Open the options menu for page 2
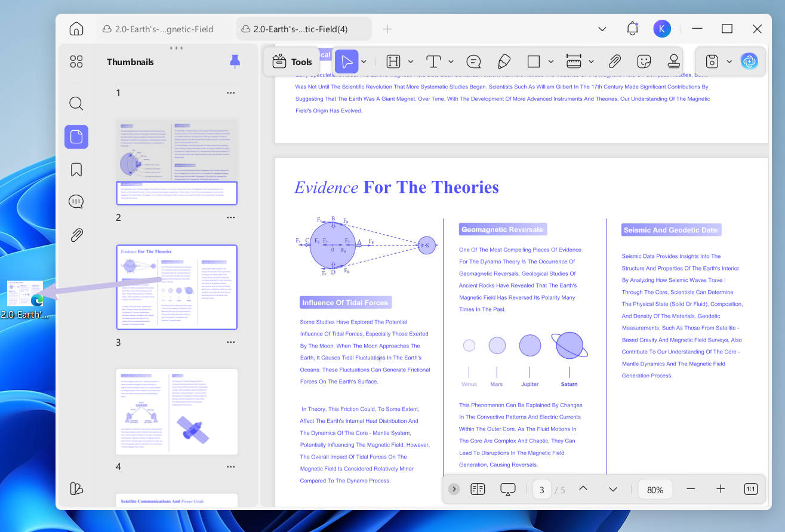The width and height of the screenshot is (785, 532). click(x=231, y=217)
